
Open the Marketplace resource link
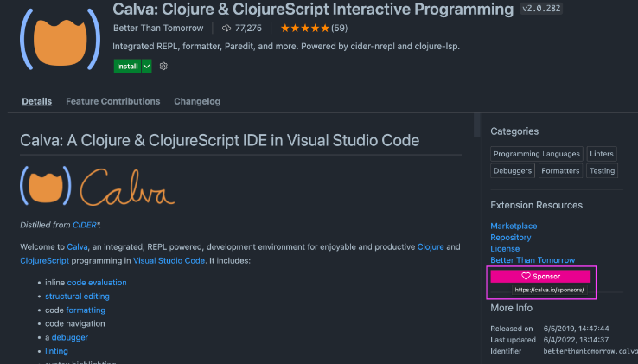(514, 226)
